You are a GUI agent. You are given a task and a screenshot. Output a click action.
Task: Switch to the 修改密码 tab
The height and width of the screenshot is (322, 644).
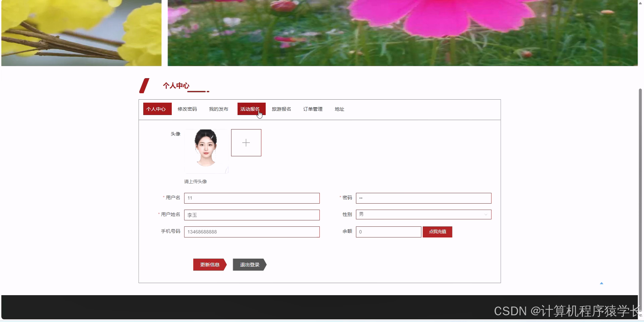187,109
